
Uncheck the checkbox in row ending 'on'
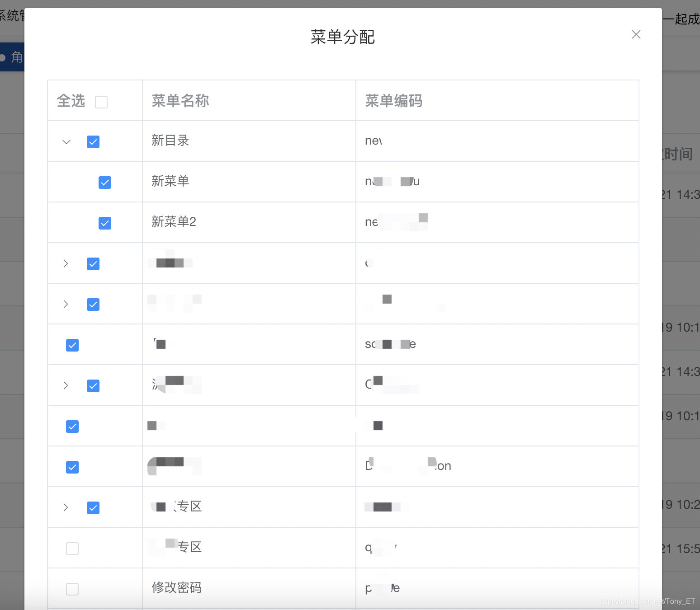pyautogui.click(x=72, y=467)
